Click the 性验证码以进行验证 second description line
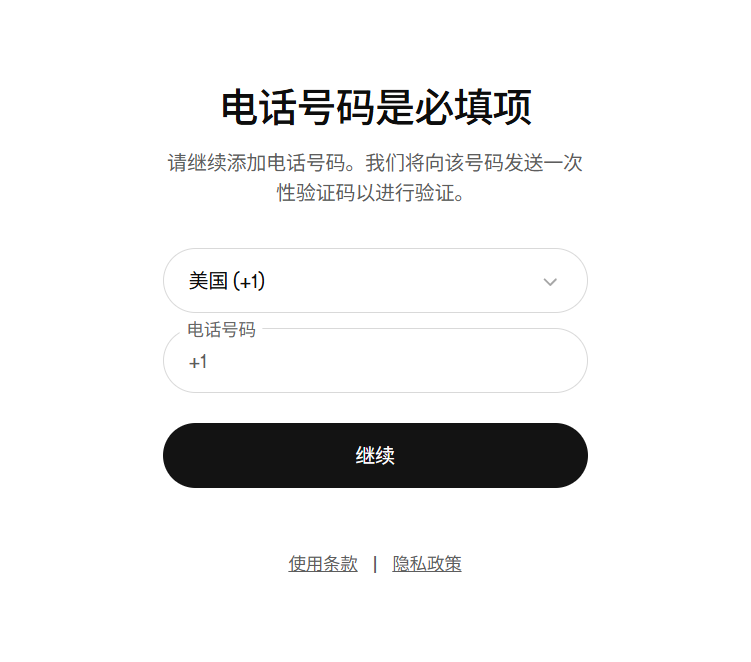The height and width of the screenshot is (662, 751). [371, 193]
